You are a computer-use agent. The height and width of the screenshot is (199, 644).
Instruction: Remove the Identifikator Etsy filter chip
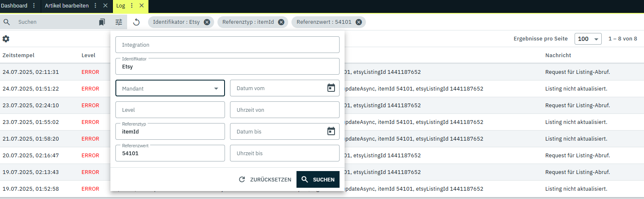tap(207, 22)
